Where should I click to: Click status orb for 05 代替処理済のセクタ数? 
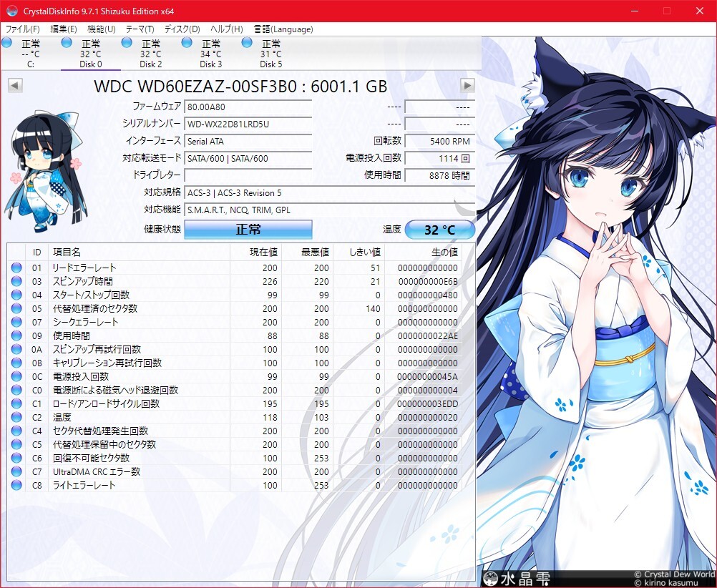[x=16, y=308]
